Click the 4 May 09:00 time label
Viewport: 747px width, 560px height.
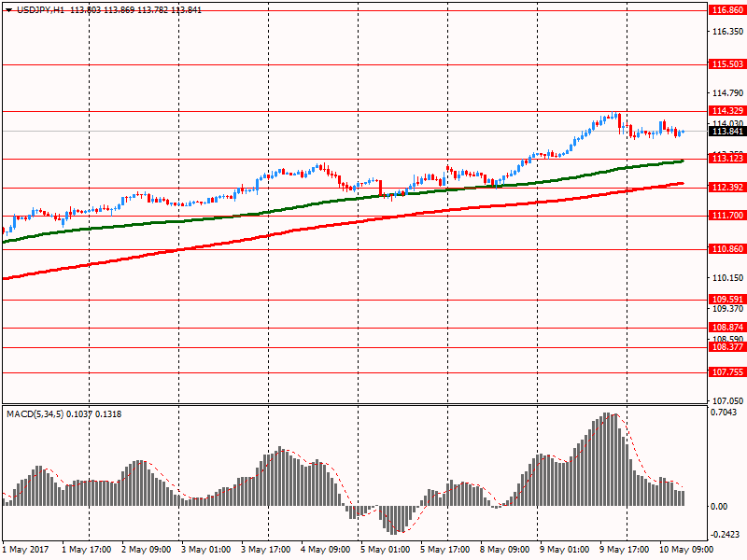pyautogui.click(x=325, y=550)
